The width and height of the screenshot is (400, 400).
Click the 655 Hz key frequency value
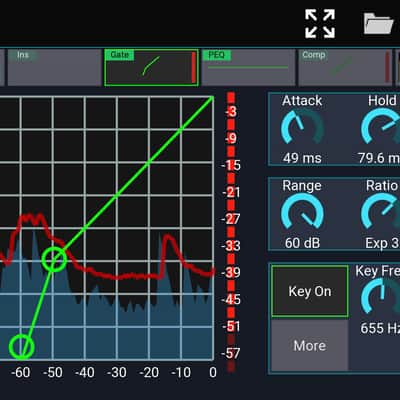click(x=380, y=328)
